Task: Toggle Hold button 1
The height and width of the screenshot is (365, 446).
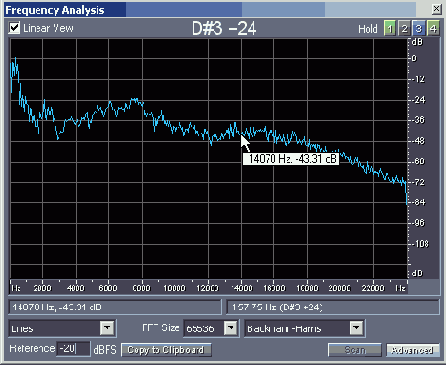Action: (390, 29)
